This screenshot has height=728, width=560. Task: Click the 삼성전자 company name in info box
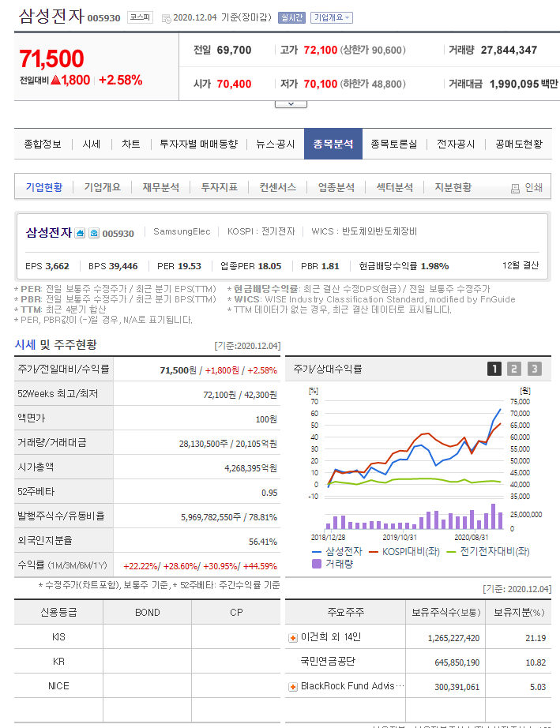pos(49,232)
